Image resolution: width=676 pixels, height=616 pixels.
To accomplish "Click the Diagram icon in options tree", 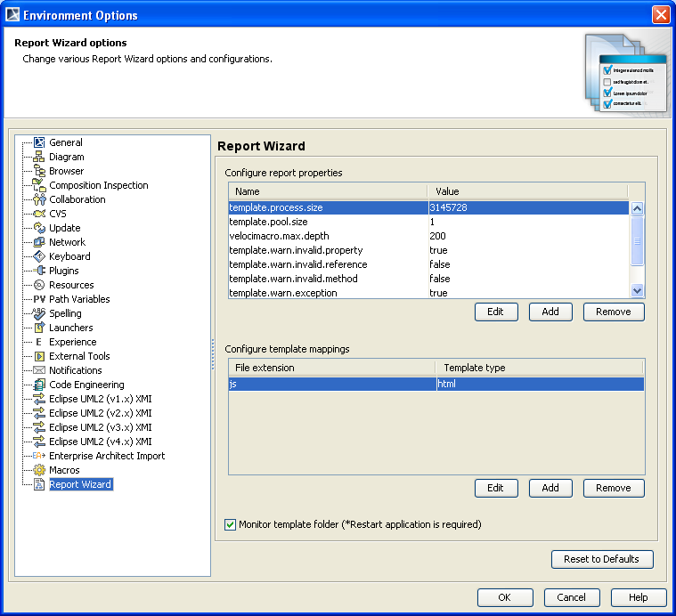I will [39, 157].
